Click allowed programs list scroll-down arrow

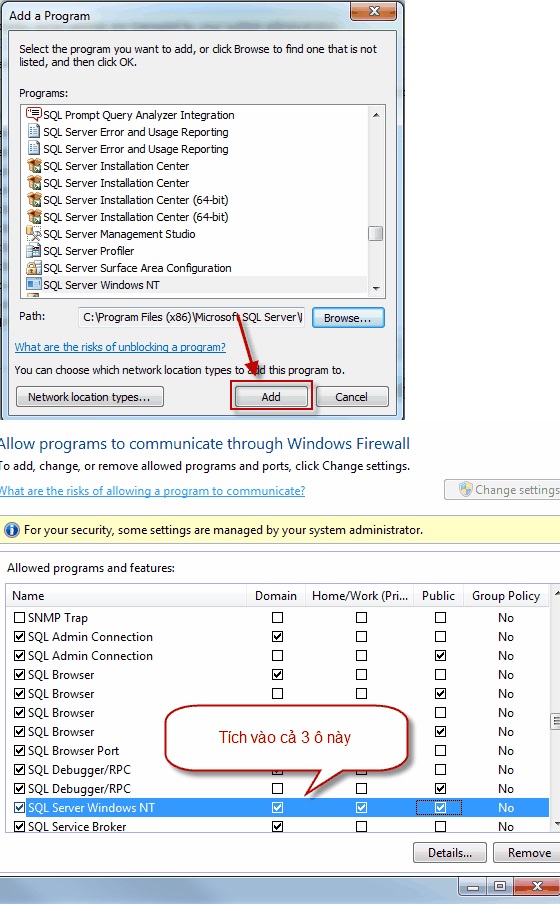(x=557, y=824)
